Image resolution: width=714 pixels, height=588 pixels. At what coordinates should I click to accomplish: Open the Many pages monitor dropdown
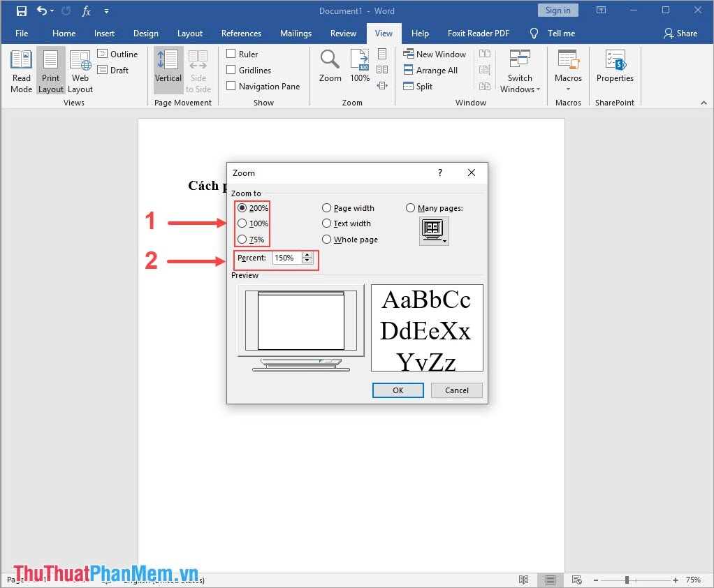(x=434, y=230)
